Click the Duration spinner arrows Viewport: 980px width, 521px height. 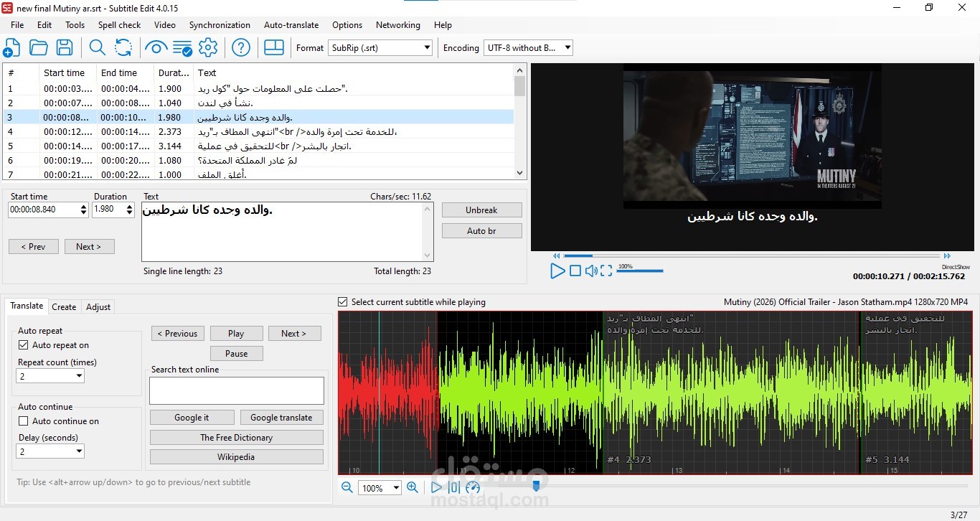click(x=129, y=210)
